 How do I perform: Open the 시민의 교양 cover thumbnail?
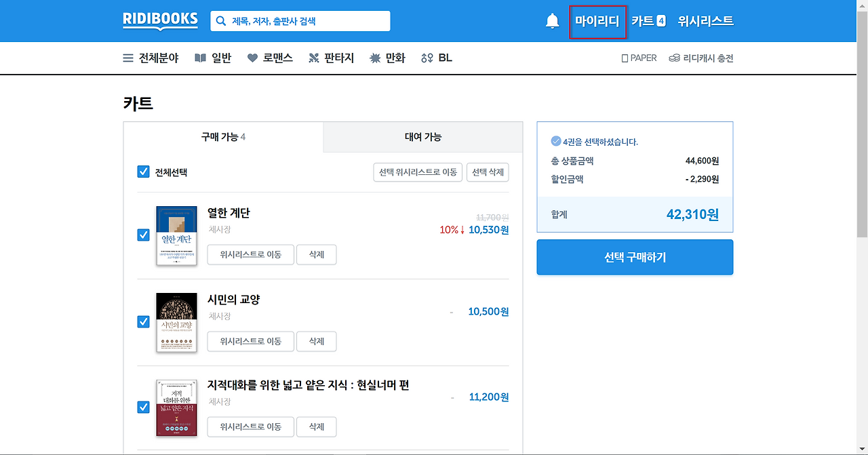coord(176,322)
